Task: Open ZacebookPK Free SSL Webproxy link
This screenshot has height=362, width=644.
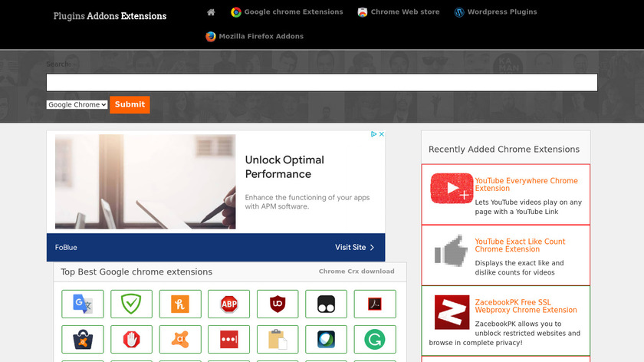Action: click(x=526, y=306)
